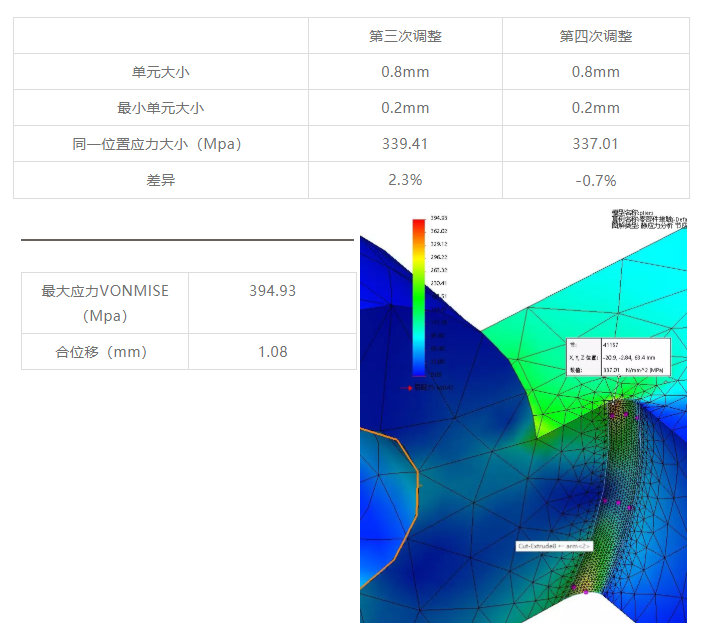This screenshot has width=706, height=634.
Task: Select the 最小单元大小 row label
Action: tap(160, 108)
